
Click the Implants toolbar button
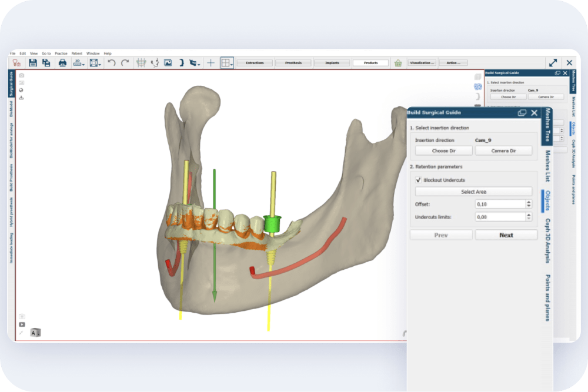coord(332,63)
